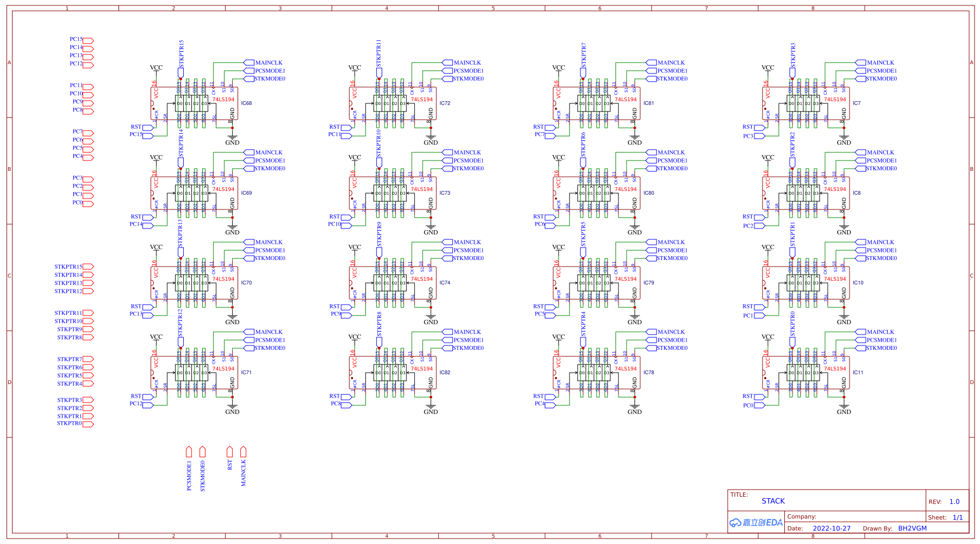Screen dimensions: 980x544
Task: Select the IC72 designator label
Action: (x=445, y=103)
